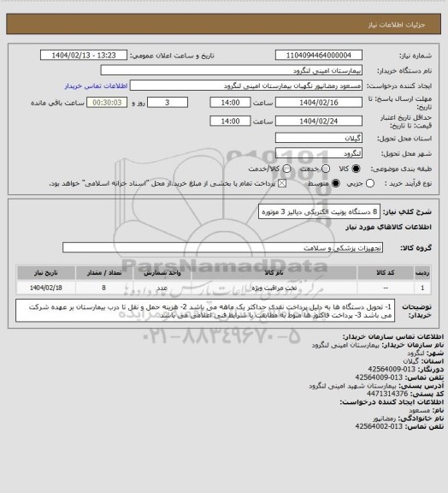
Task: Click the family name رمضانپور
Action: pos(385,419)
